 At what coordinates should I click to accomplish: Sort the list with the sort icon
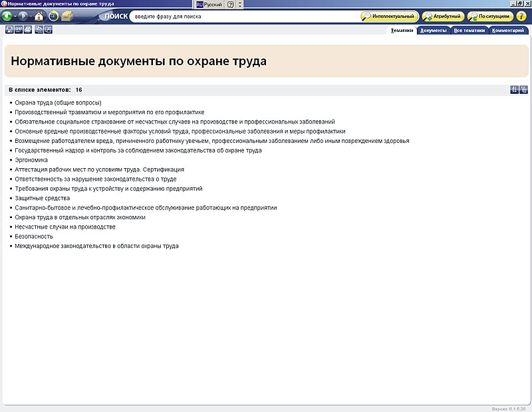tap(514, 90)
